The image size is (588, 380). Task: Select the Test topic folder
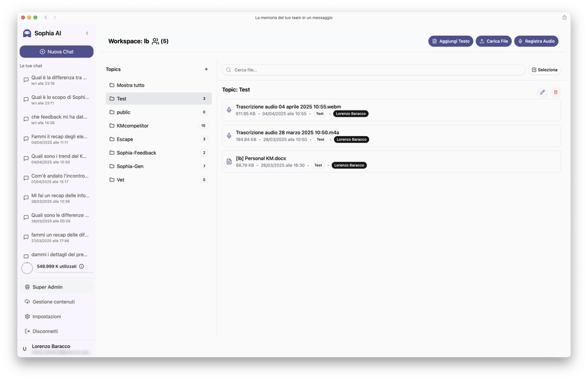pyautogui.click(x=159, y=98)
